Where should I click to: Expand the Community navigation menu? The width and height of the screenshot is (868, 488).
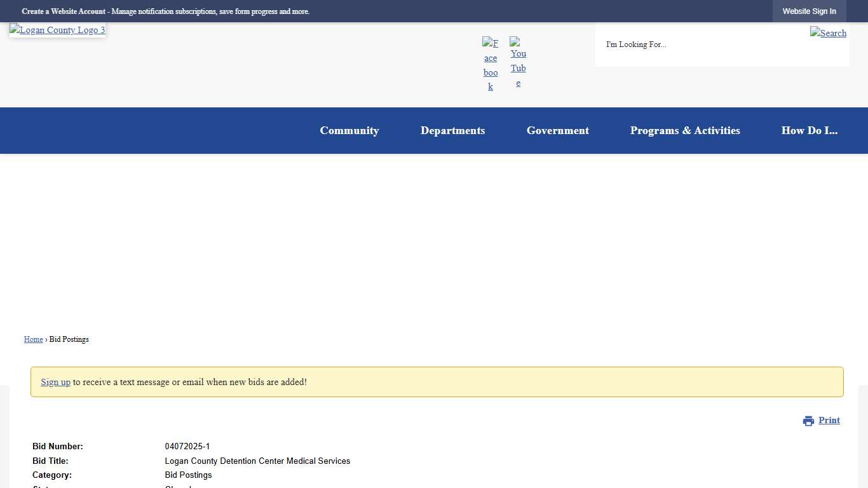pos(349,130)
